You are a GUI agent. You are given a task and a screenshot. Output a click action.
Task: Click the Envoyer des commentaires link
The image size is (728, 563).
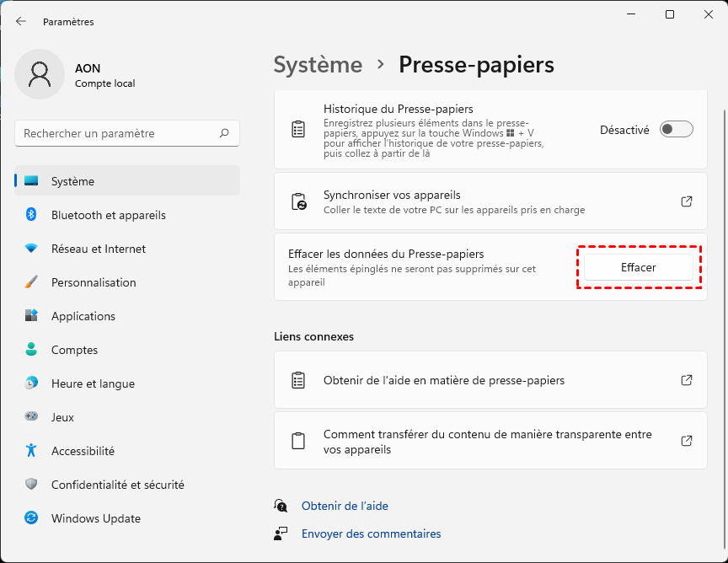pos(371,534)
